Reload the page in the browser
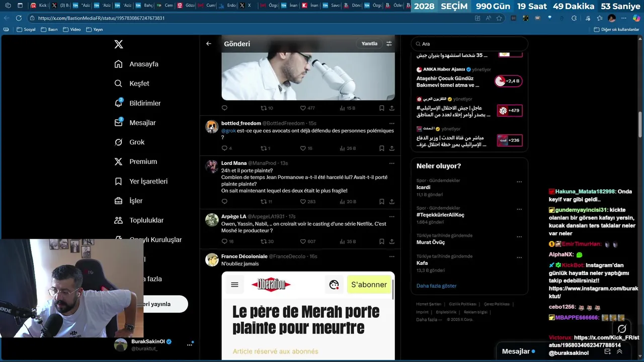The height and width of the screenshot is (362, 644). pyautogui.click(x=19, y=18)
